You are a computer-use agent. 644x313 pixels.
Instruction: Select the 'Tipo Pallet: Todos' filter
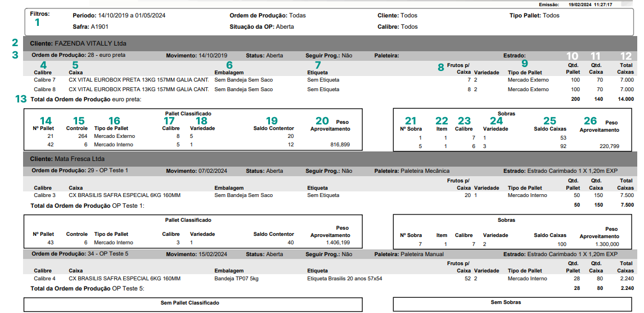point(534,16)
